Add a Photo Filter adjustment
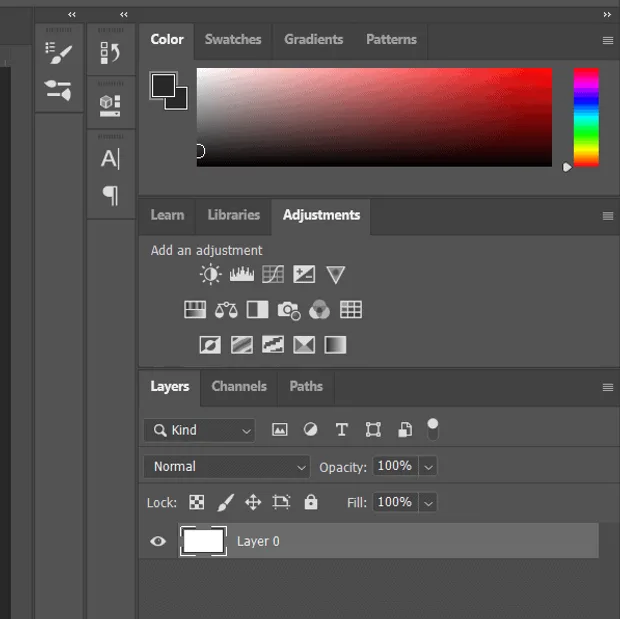 click(x=289, y=310)
